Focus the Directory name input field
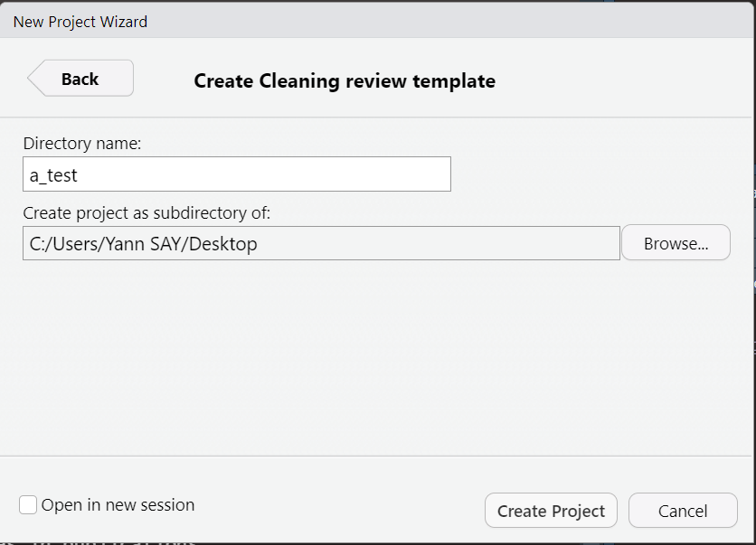Image resolution: width=756 pixels, height=545 pixels. [x=237, y=174]
